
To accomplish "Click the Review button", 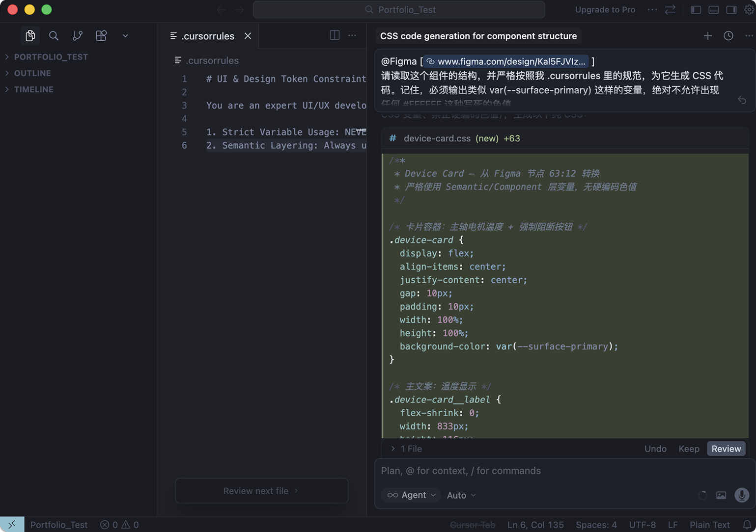I will (x=726, y=448).
